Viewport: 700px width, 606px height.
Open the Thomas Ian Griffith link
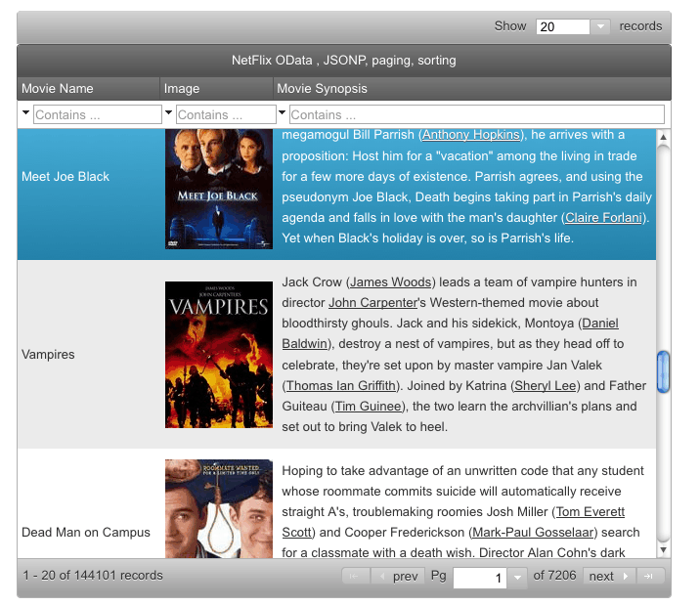(341, 385)
